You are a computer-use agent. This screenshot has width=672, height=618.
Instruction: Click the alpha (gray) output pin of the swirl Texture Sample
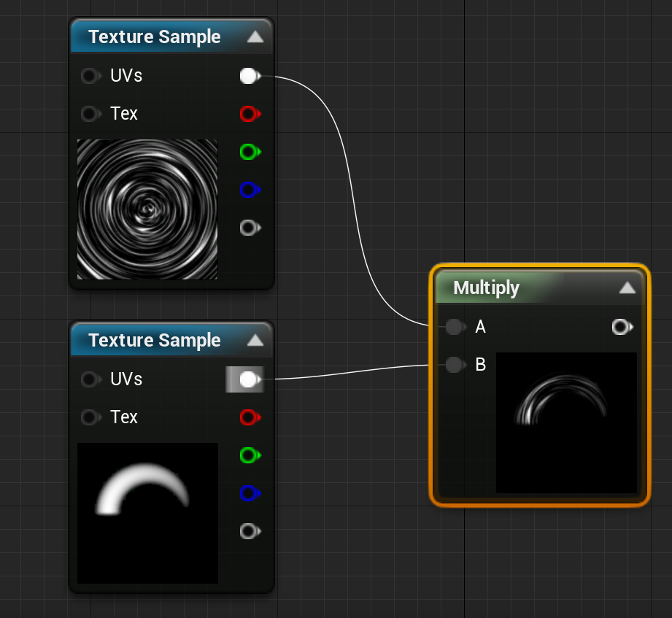point(250,228)
